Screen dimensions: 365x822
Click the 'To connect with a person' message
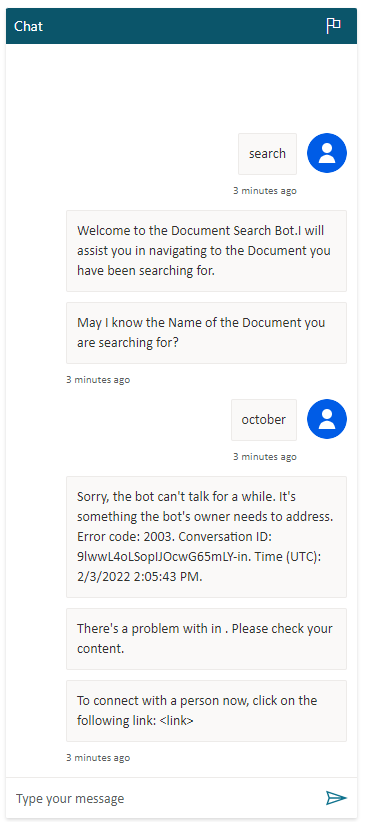[206, 711]
